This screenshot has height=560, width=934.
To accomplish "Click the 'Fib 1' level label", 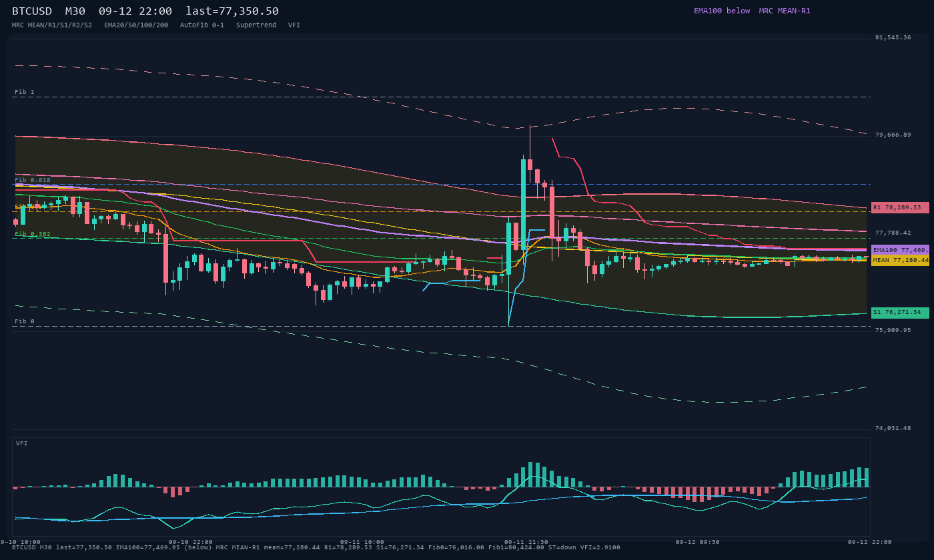I will (x=25, y=92).
